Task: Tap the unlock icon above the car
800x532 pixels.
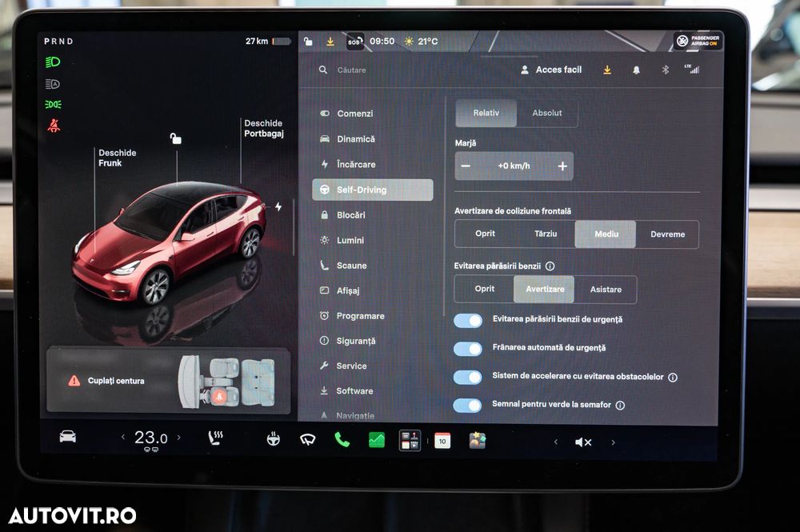Action: coord(175,138)
